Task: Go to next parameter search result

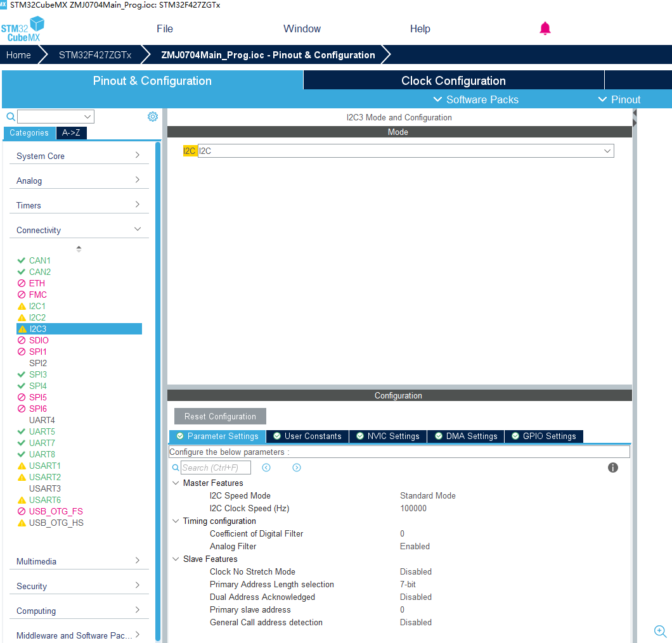Action: pyautogui.click(x=297, y=468)
